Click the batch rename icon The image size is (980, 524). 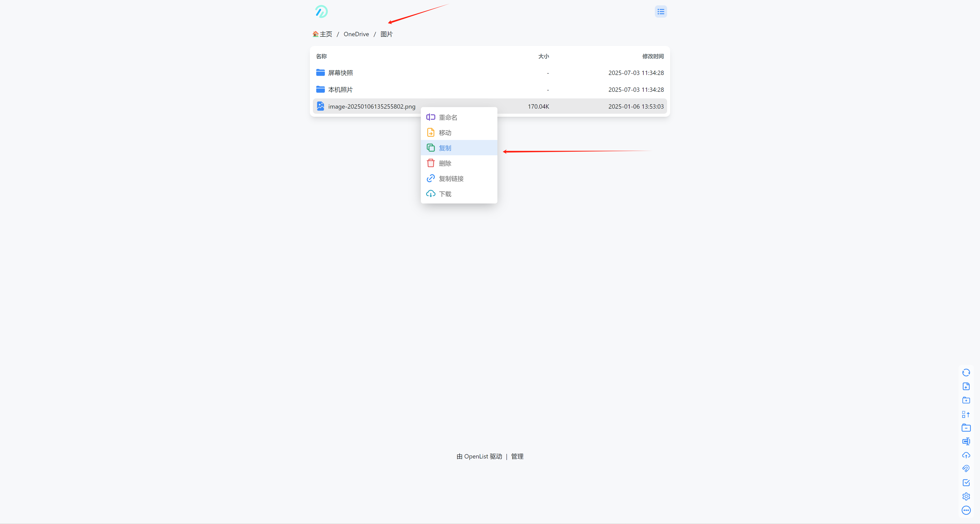tap(965, 441)
